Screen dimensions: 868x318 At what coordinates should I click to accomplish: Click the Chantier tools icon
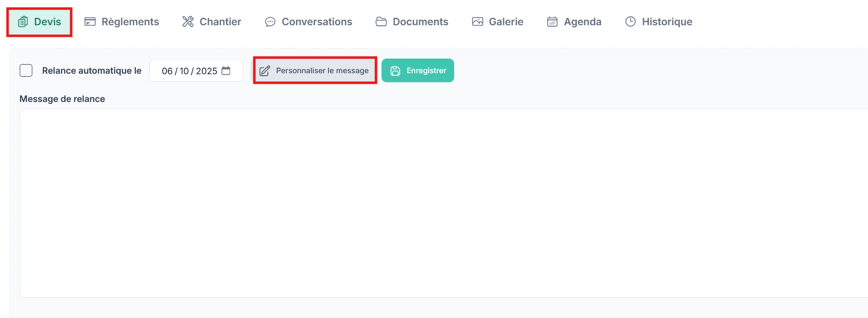188,22
